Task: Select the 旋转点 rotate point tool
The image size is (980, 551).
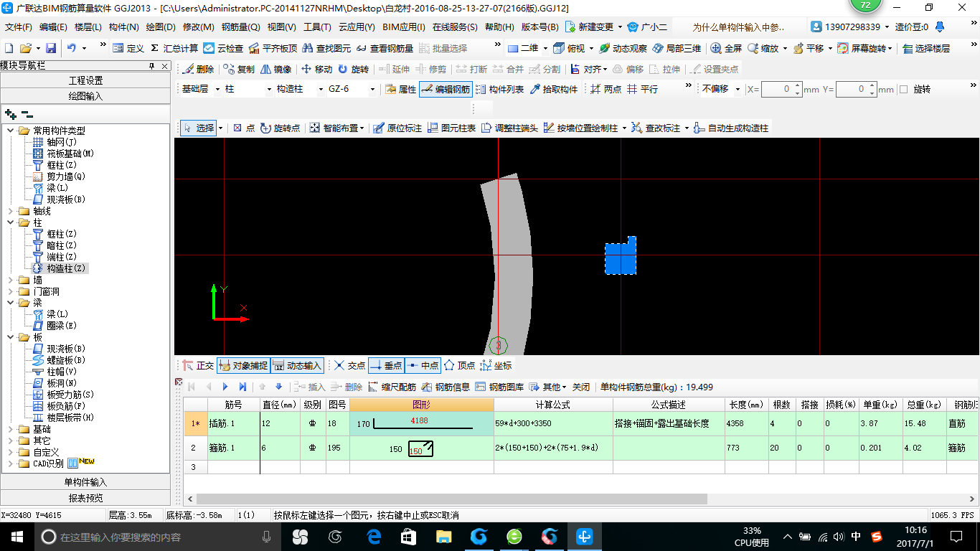Action: (x=281, y=128)
